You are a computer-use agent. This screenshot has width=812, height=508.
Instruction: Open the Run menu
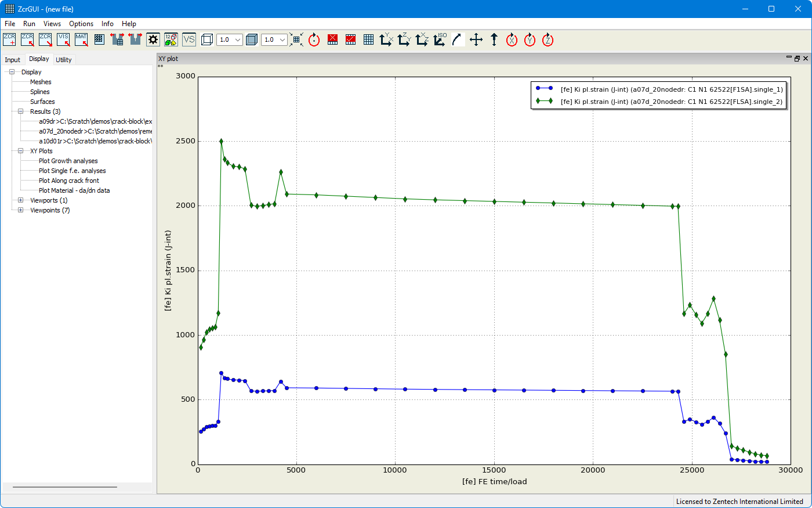click(x=29, y=24)
